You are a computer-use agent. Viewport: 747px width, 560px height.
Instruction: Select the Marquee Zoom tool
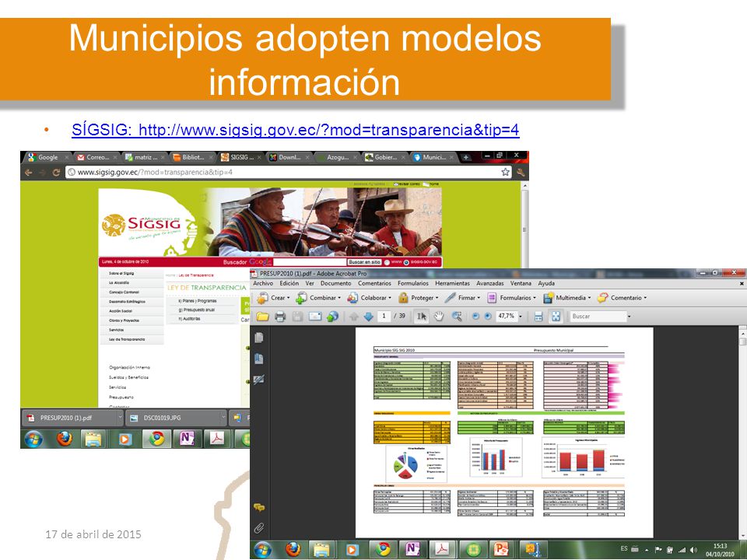point(457,317)
